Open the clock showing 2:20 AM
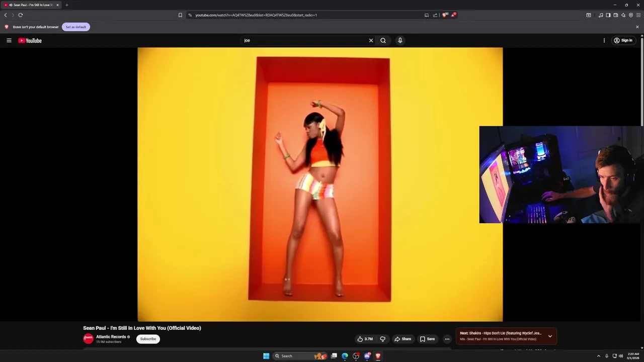 point(633,356)
